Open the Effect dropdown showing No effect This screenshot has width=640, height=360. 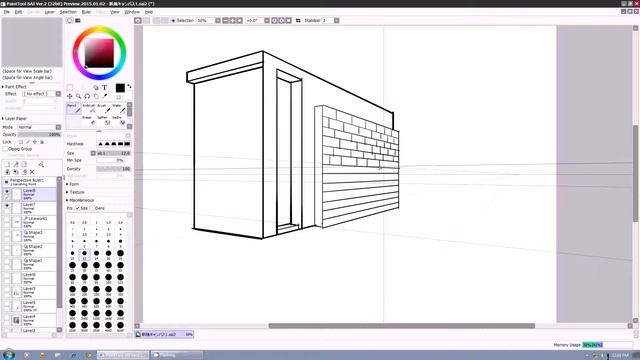42,94
